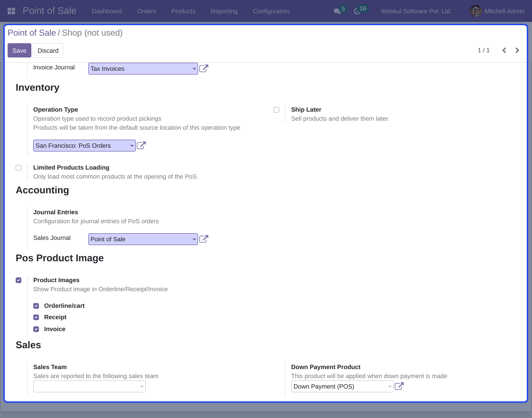
Task: Uncheck the Orderline/cart checkbox
Action: (x=36, y=306)
